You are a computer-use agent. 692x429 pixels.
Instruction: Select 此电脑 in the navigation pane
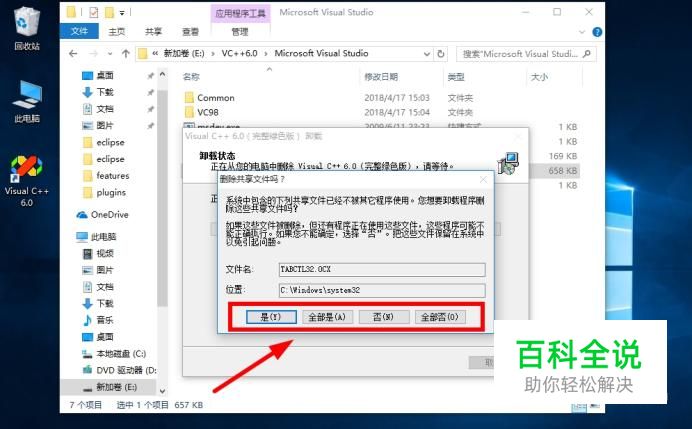(103, 237)
